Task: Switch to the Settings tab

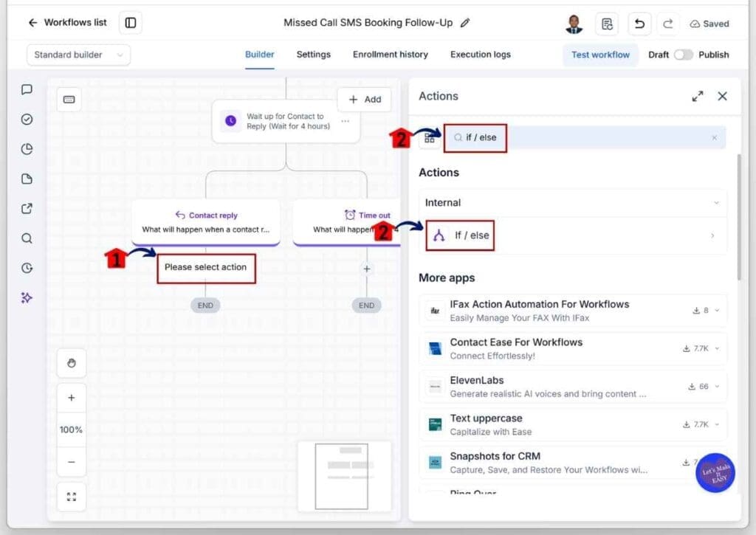Action: click(x=313, y=55)
